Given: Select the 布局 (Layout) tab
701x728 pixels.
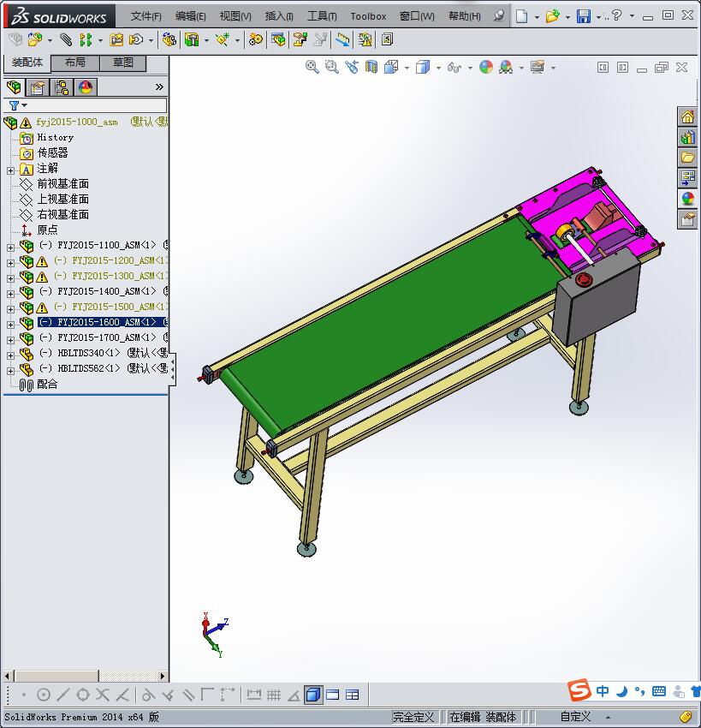Looking at the screenshot, I should point(74,63).
